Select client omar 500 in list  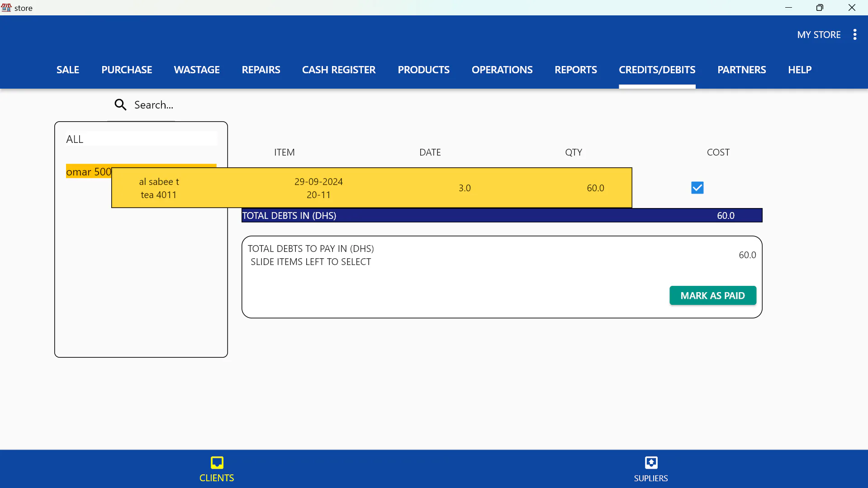[89, 172]
